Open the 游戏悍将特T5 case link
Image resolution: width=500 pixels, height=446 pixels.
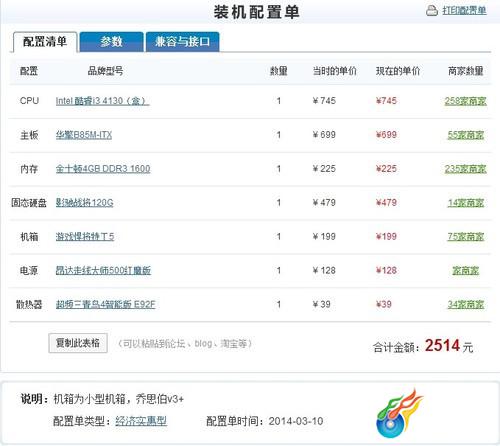(85, 237)
